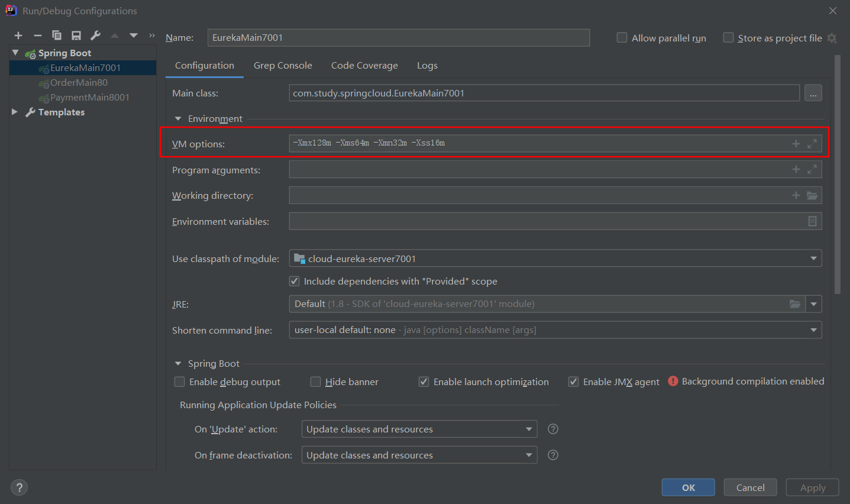Insert macro into Working directory
Image resolution: width=850 pixels, height=504 pixels.
tap(796, 195)
